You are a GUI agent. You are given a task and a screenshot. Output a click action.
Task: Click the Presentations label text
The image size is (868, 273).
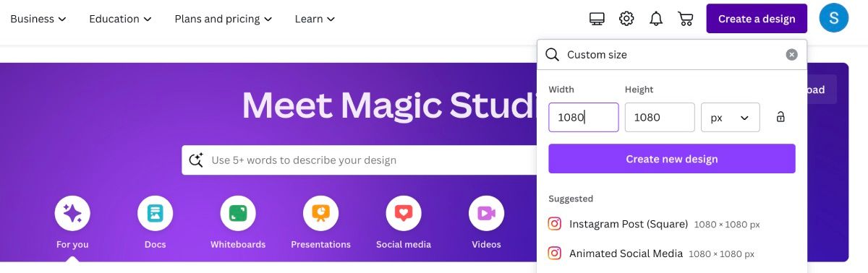tap(320, 245)
